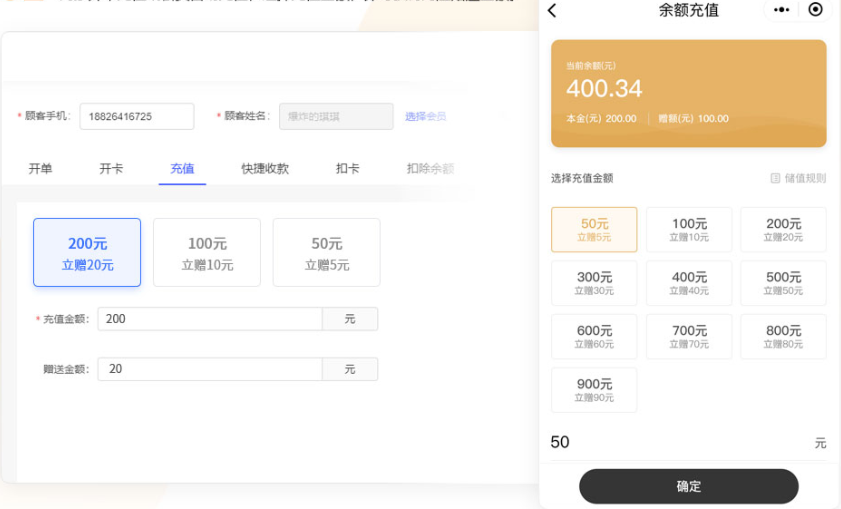Screen dimensions: 841x509
Task: Click the 顾客姓名 name field
Action: pos(336,116)
